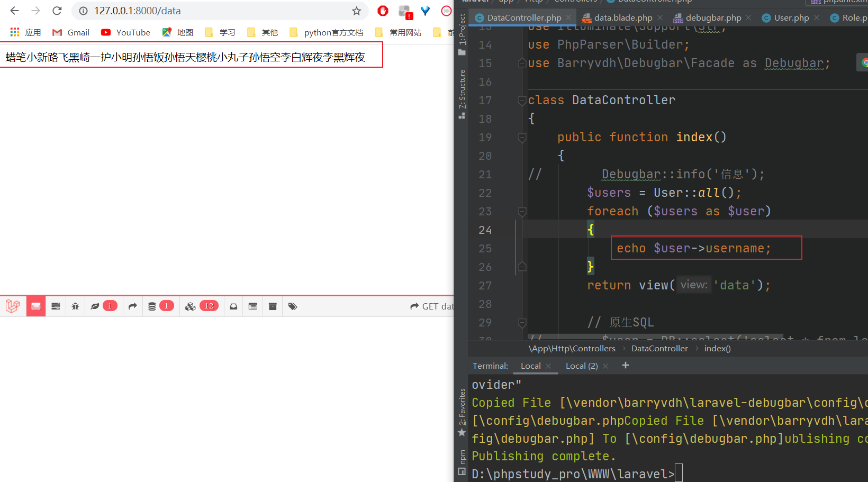The image size is (868, 482).
Task: Close the debugbar.php tab
Action: (748, 17)
